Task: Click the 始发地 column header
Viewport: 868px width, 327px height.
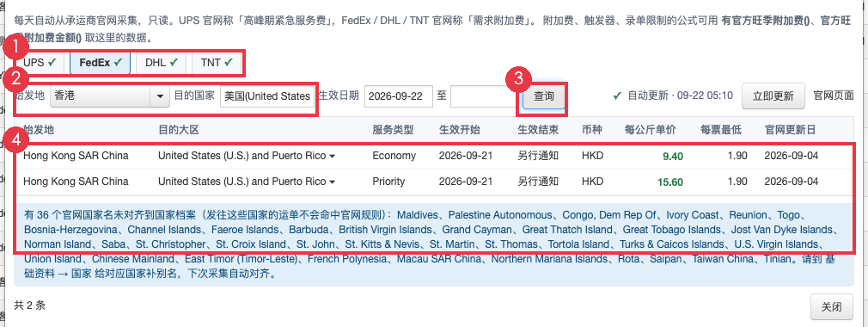Action: [39, 130]
